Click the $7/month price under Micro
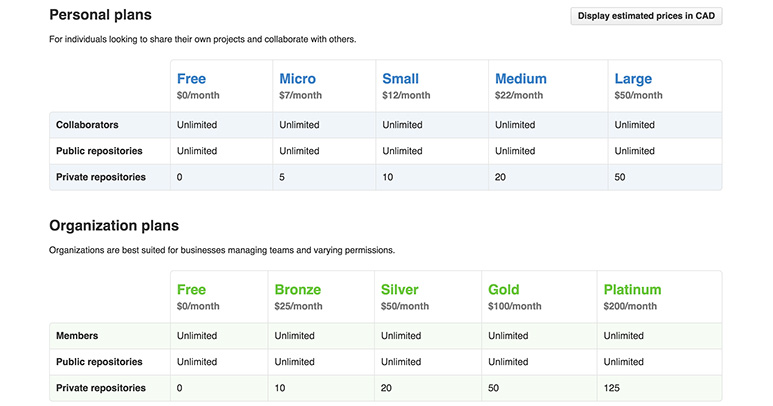 [x=301, y=96]
